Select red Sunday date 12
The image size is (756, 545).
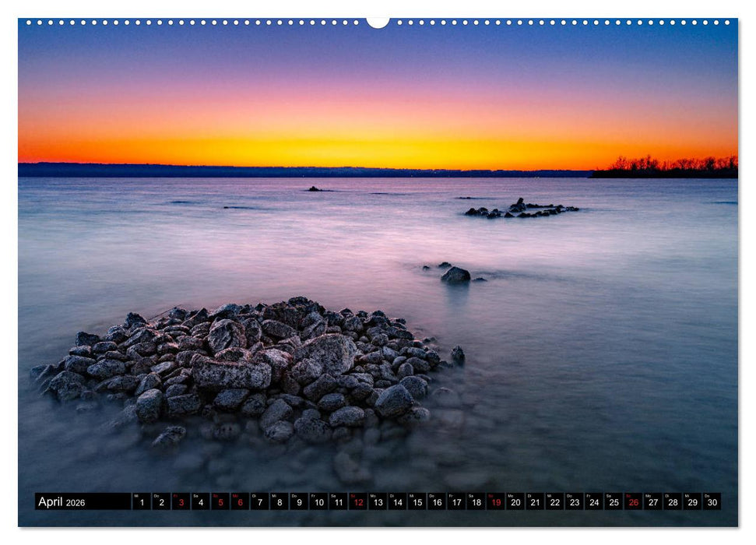(357, 502)
